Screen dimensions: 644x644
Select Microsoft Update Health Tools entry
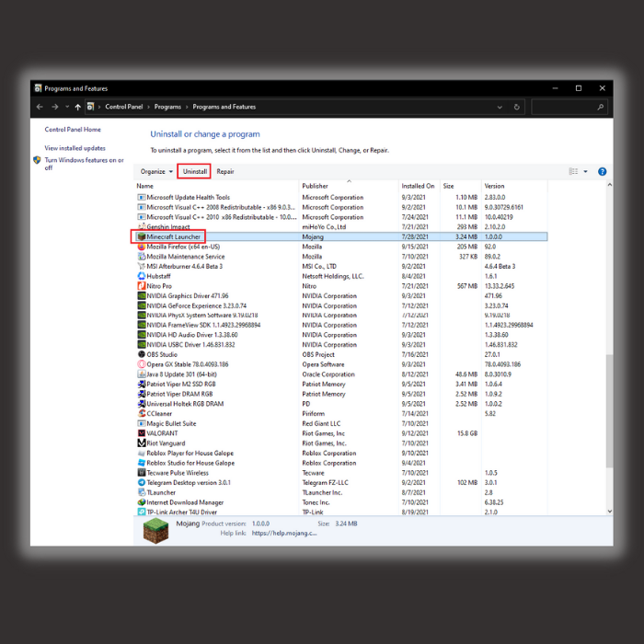tap(341, 198)
